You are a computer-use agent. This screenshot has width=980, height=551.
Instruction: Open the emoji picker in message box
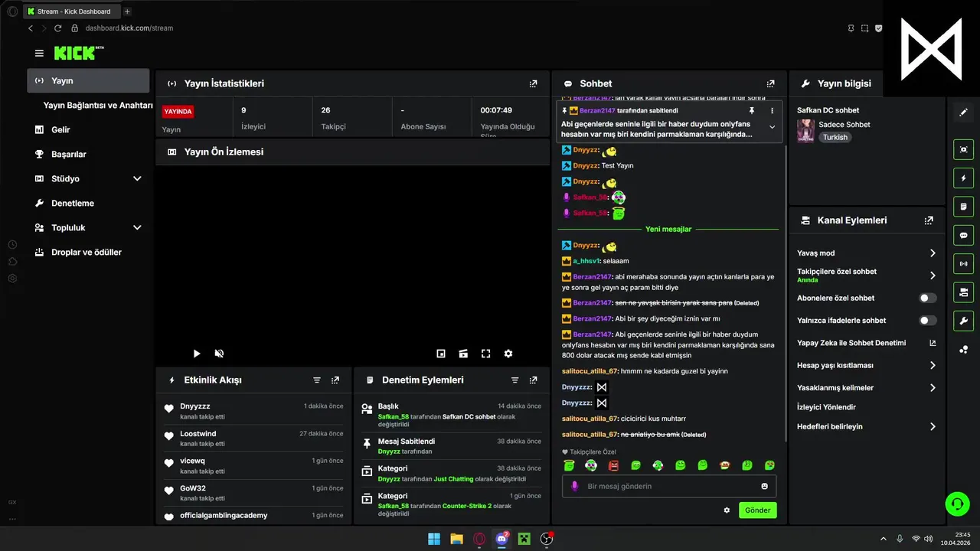point(764,487)
